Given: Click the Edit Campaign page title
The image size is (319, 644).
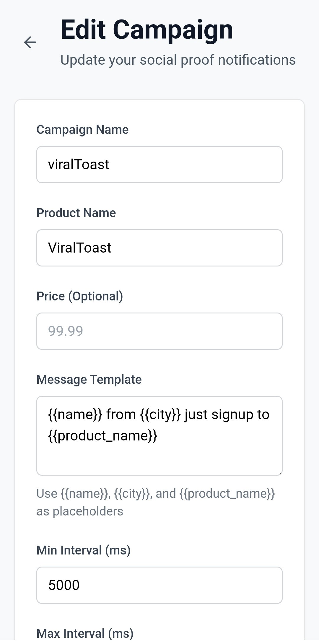Looking at the screenshot, I should click(x=146, y=29).
